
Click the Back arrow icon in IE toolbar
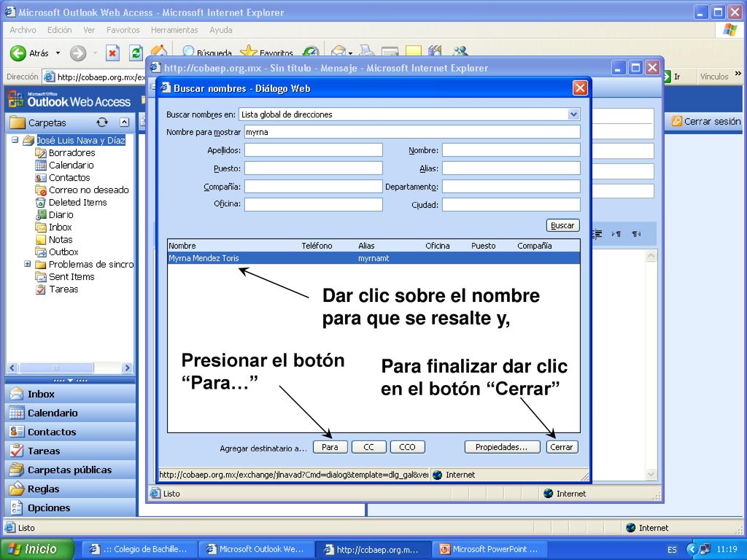(x=18, y=52)
